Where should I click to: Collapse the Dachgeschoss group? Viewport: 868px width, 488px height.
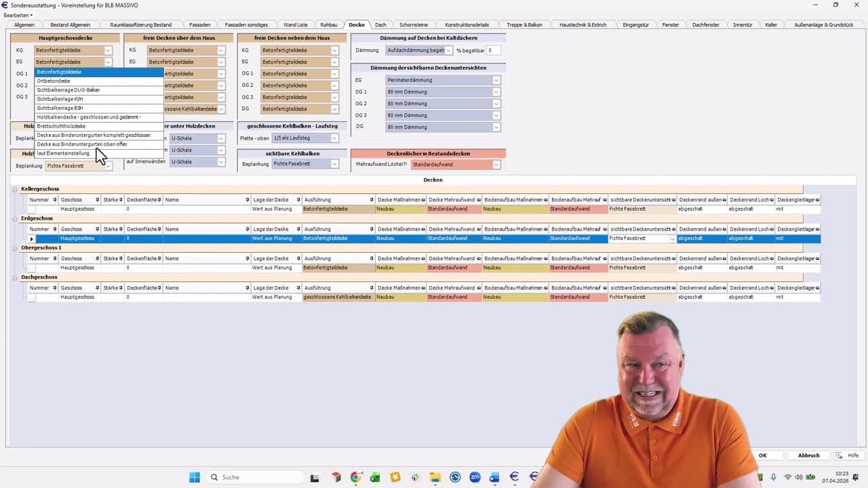click(x=15, y=277)
